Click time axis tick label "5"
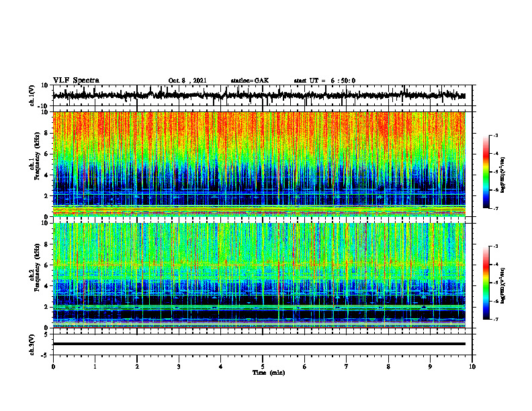This screenshot has height=411, width=532. tap(263, 367)
